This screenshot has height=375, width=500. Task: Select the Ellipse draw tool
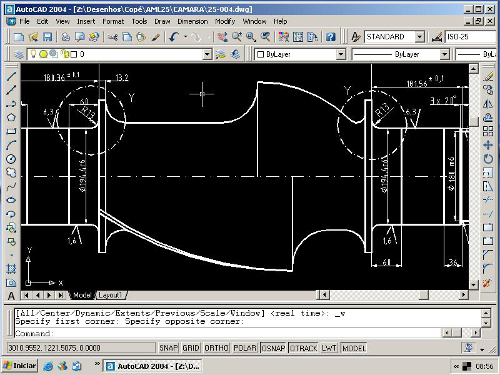[11, 200]
